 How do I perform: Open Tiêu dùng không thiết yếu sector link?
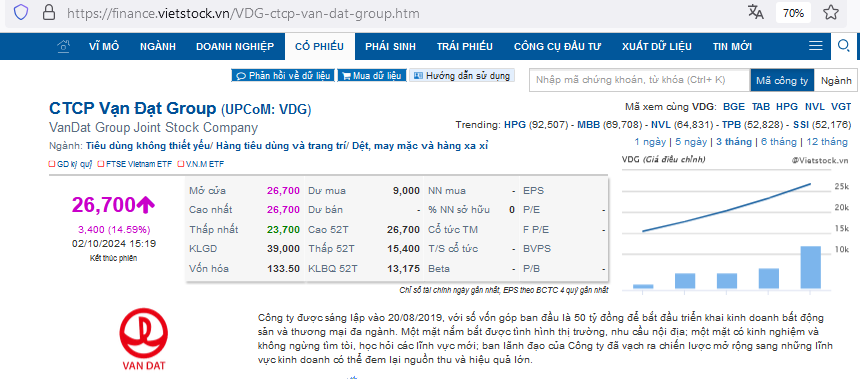click(x=148, y=146)
